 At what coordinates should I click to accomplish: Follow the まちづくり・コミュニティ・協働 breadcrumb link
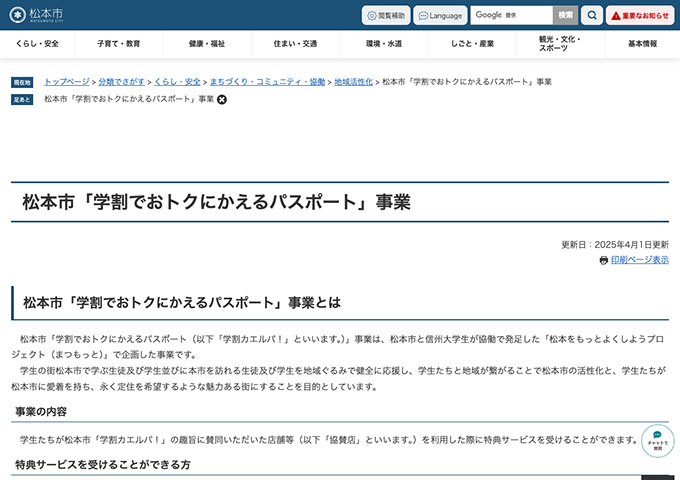267,82
